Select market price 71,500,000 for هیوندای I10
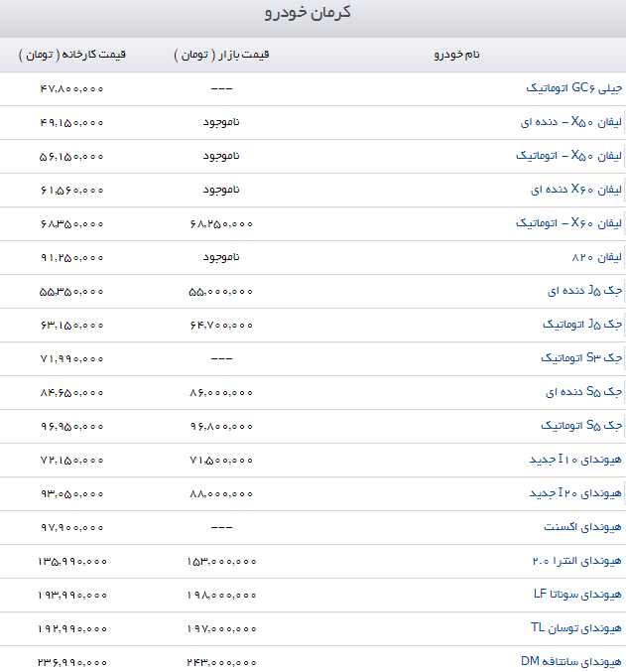The height and width of the screenshot is (672, 626). [x=221, y=461]
